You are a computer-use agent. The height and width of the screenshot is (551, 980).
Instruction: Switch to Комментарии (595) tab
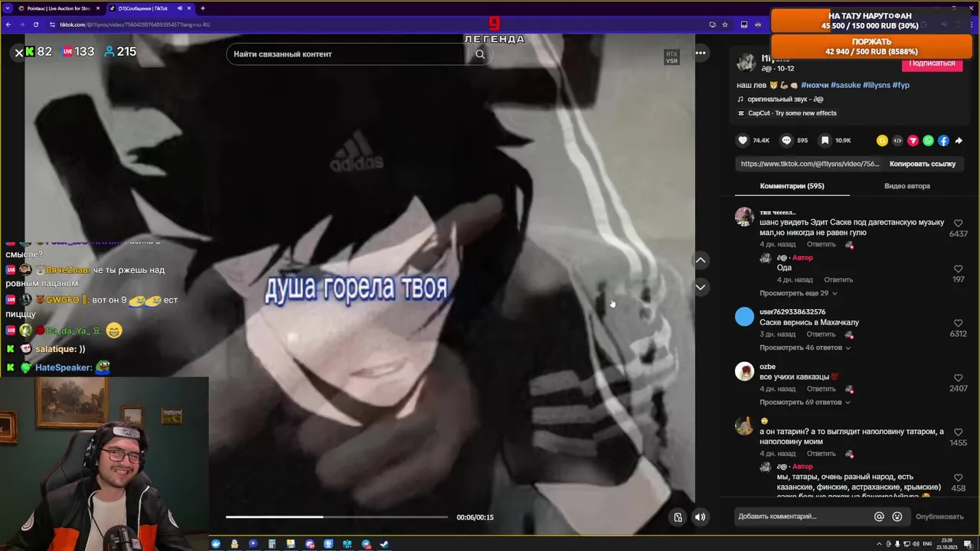point(792,186)
